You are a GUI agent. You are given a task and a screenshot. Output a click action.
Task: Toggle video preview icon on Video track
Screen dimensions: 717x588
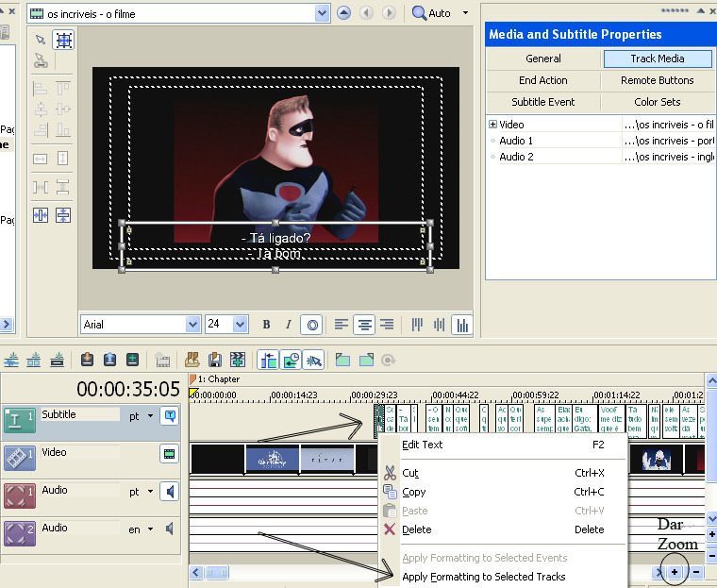(x=169, y=454)
